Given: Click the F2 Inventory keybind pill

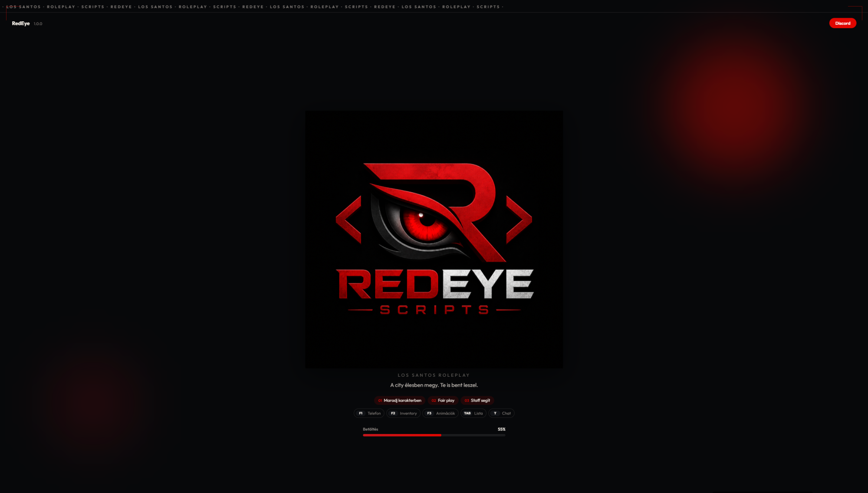Looking at the screenshot, I should [x=403, y=413].
